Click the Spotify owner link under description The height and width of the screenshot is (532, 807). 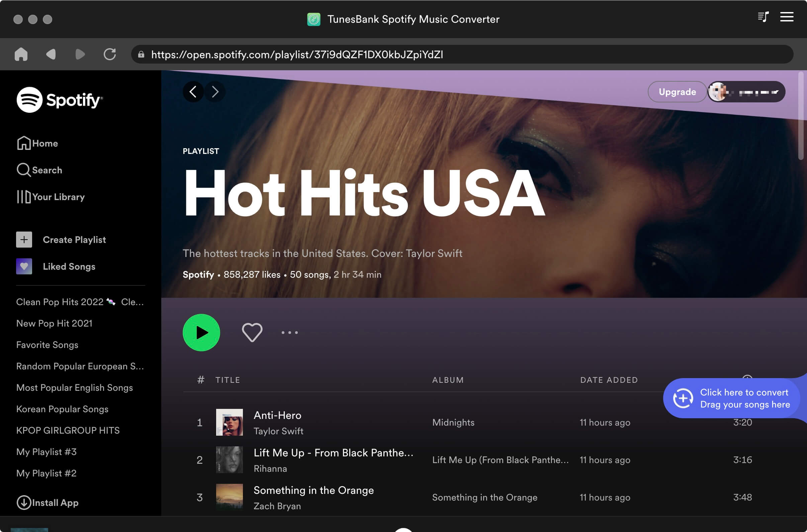point(198,274)
